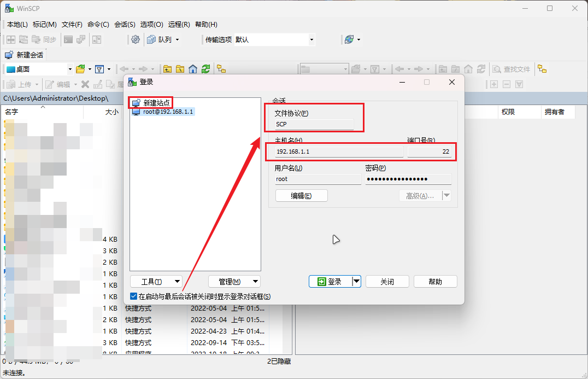
Task: Open session in PuTTY icon
Action: (x=81, y=39)
